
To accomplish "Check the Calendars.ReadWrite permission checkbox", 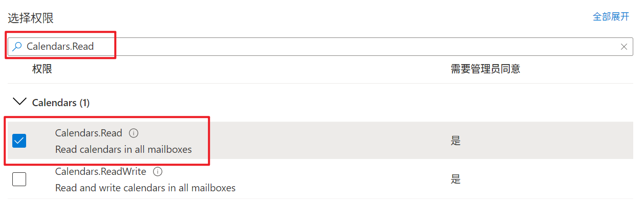I will pos(19,179).
